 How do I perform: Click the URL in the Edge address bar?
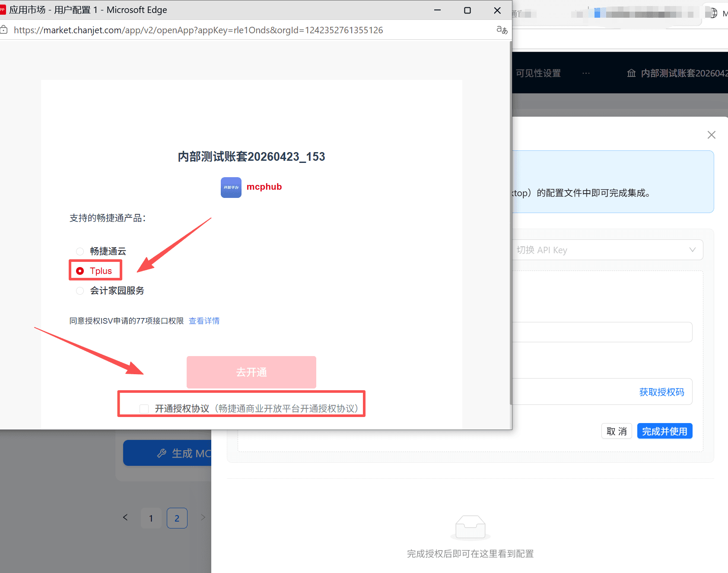click(198, 30)
